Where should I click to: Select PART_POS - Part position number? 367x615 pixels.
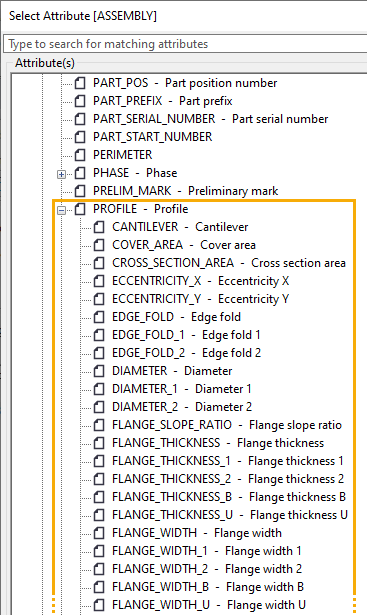[185, 83]
